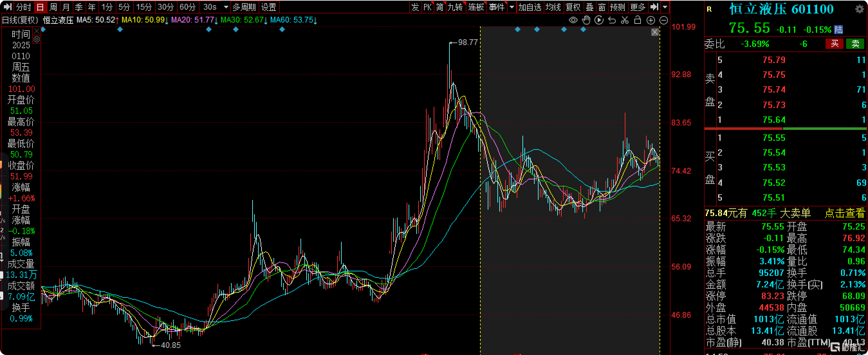Viewport: 868px width, 355px height.
Task: Click the right-end collapse arrow icon
Action: click(x=654, y=7)
